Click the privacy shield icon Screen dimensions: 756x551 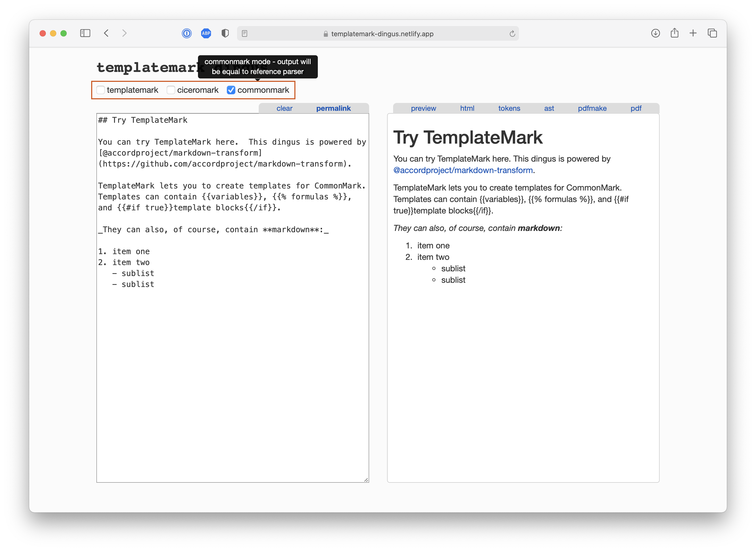[x=225, y=33]
